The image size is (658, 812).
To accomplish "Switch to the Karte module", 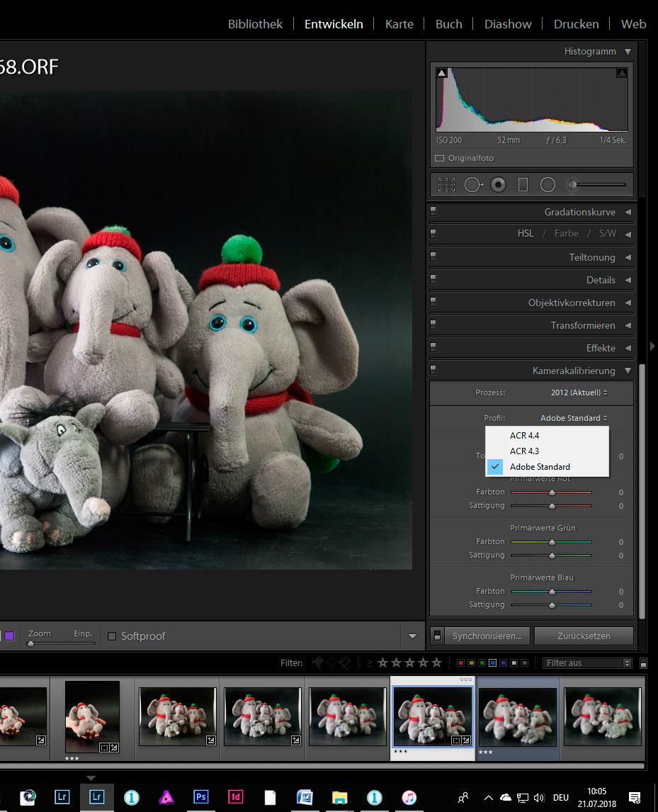I will tap(399, 24).
